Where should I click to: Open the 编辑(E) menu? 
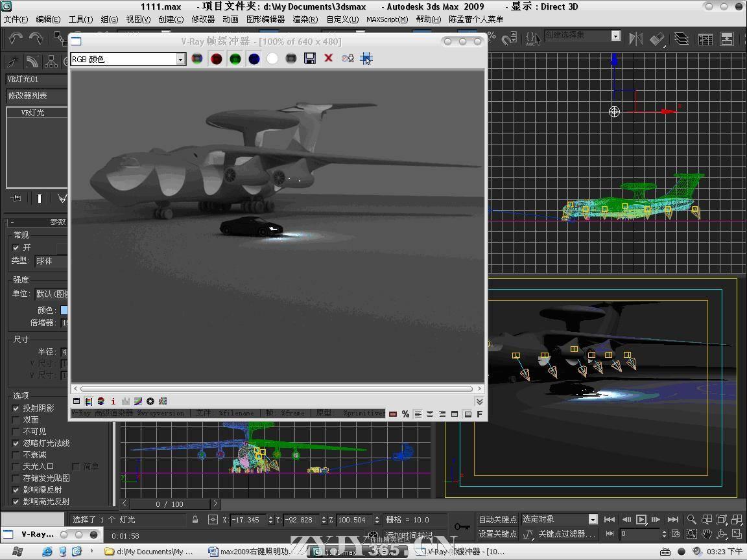(48, 19)
